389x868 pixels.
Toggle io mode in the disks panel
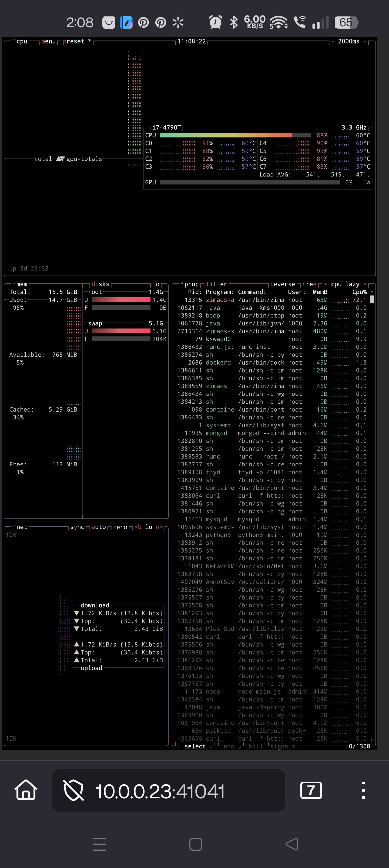[x=156, y=284]
